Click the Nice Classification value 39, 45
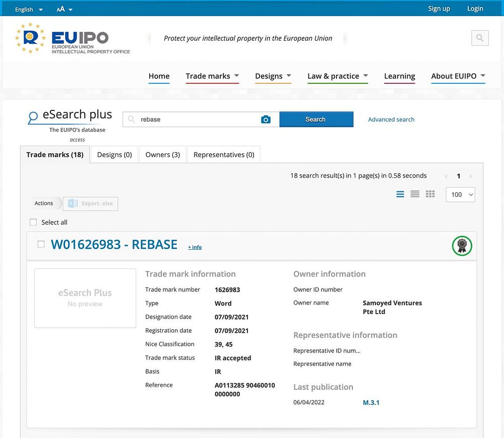Image resolution: width=504 pixels, height=438 pixels. pyautogui.click(x=223, y=344)
